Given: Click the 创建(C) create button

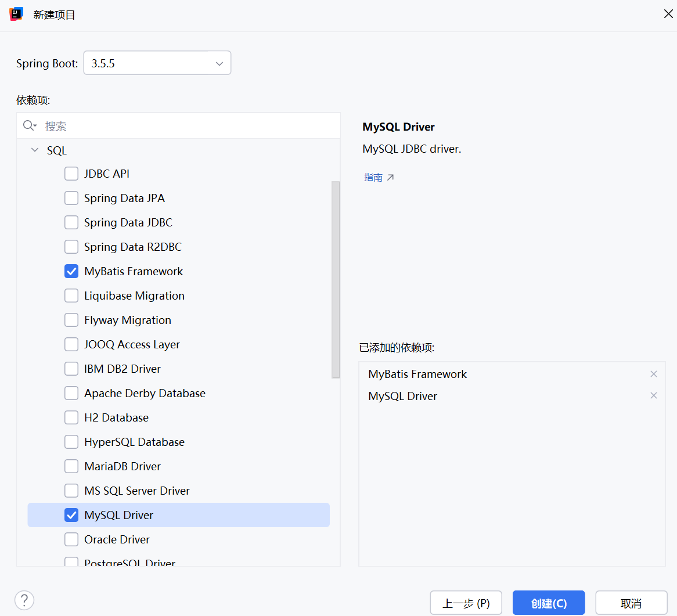Looking at the screenshot, I should 549,603.
